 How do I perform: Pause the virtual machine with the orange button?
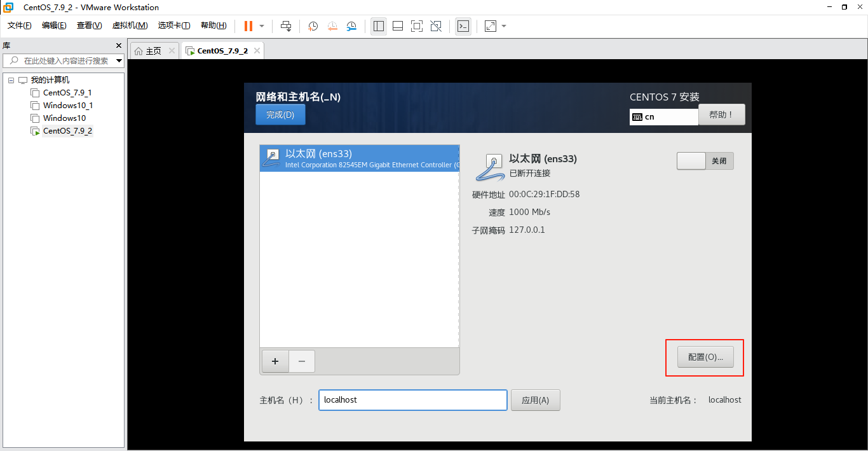248,26
